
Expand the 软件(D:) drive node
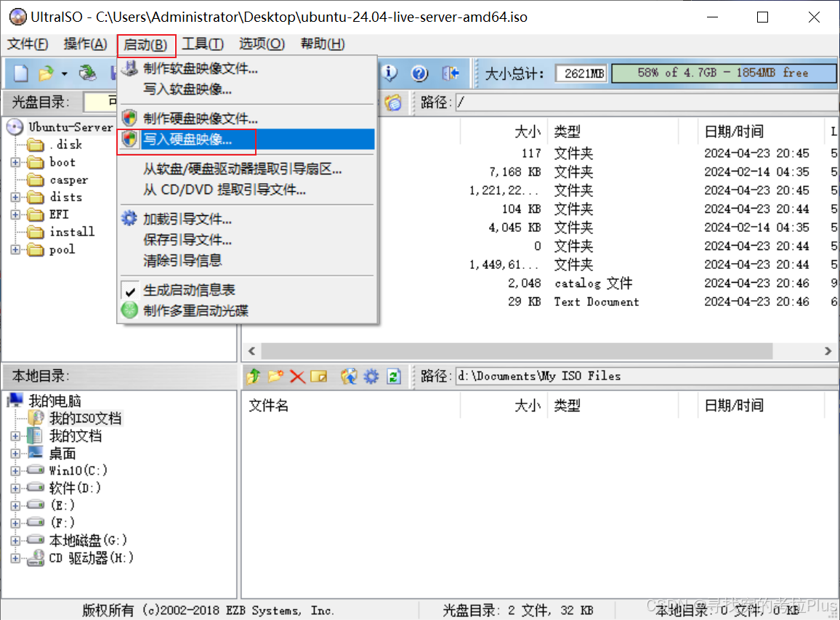15,488
